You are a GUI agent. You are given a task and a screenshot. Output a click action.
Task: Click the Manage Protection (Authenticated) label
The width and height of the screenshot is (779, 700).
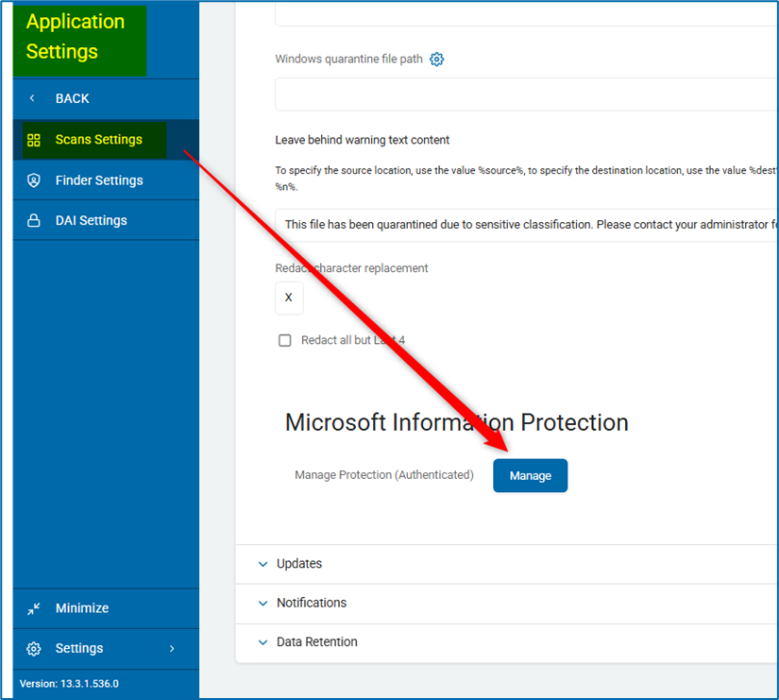pos(384,475)
